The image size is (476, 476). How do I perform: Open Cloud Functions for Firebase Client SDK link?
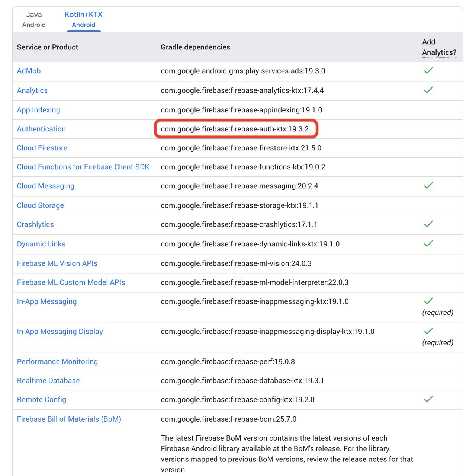(83, 167)
